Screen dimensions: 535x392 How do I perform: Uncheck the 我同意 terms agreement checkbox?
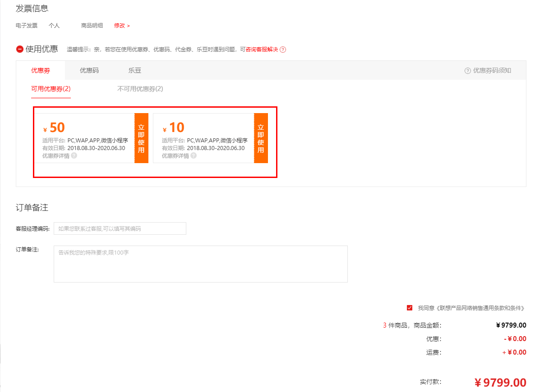click(410, 308)
